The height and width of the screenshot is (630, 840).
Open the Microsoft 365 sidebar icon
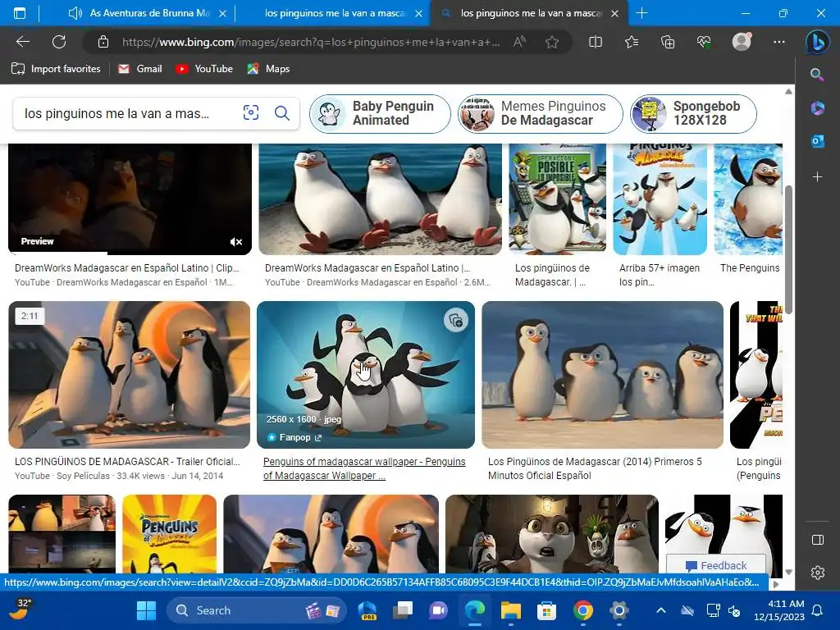817,107
